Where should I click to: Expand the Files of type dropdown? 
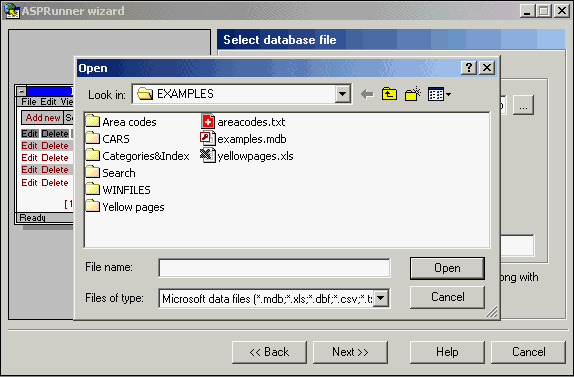(381, 298)
